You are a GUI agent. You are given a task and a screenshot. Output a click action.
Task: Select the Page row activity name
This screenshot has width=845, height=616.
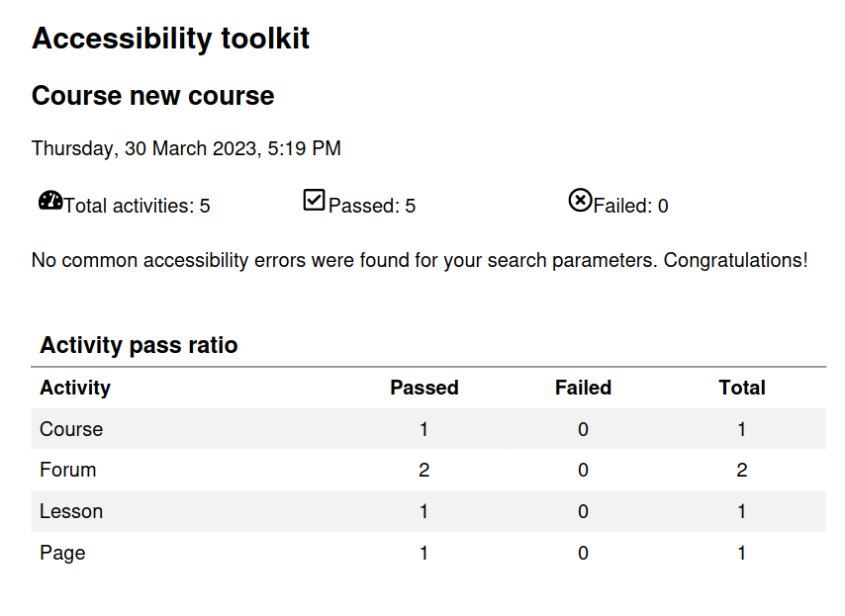click(62, 553)
